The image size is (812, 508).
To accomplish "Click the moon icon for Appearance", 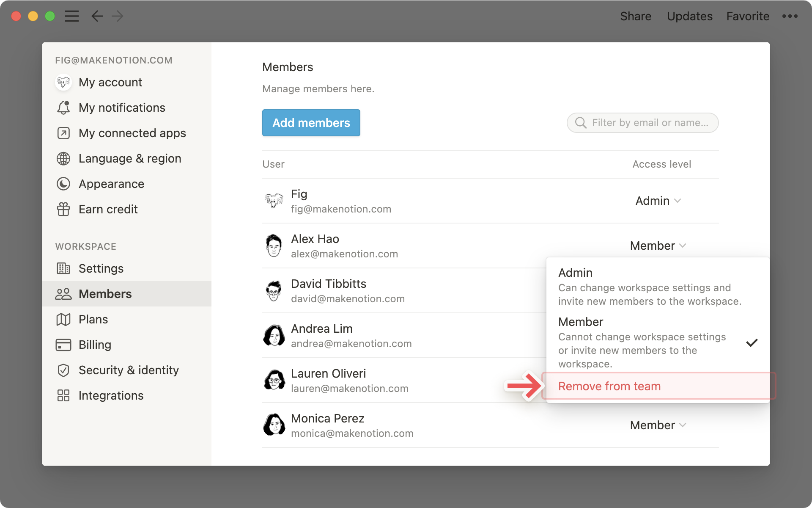I will tap(63, 184).
